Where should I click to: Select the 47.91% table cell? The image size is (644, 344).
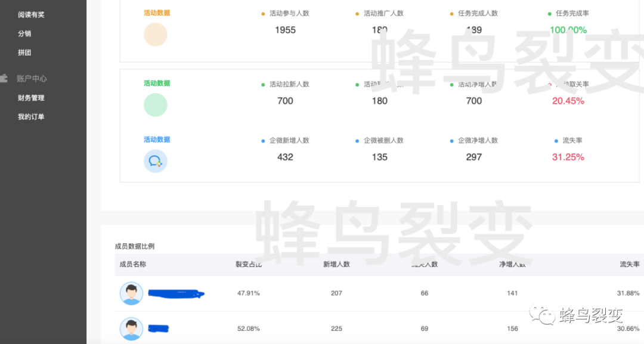(249, 293)
